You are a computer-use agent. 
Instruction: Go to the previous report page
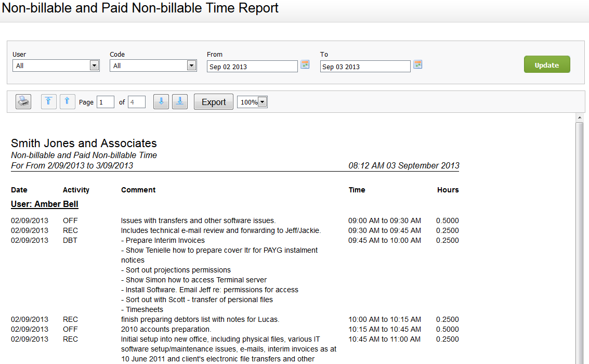(67, 101)
